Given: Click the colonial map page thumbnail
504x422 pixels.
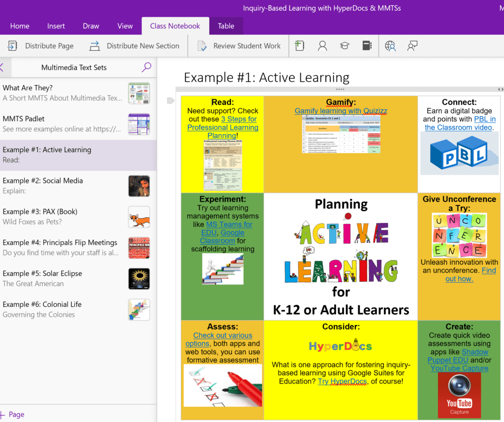Looking at the screenshot, I should [x=139, y=309].
